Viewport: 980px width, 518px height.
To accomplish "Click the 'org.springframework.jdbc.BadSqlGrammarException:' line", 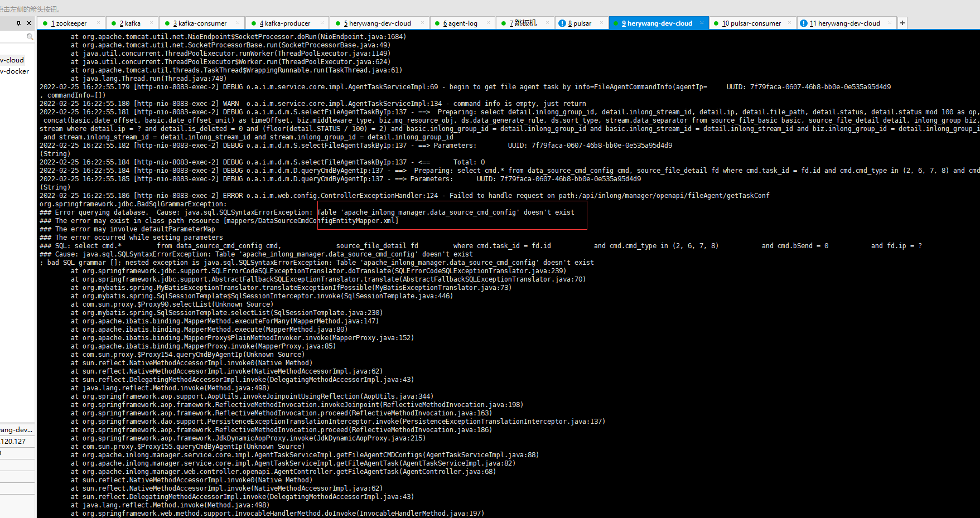I will point(133,204).
